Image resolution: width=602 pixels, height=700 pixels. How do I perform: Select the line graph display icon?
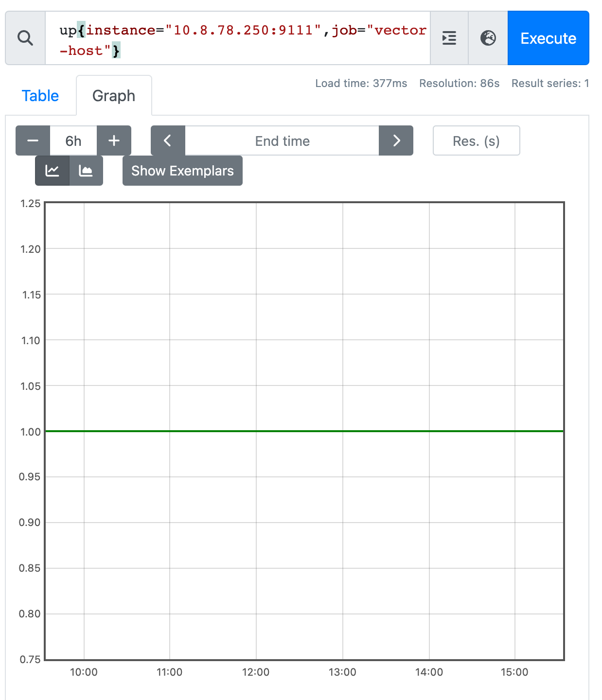(52, 171)
